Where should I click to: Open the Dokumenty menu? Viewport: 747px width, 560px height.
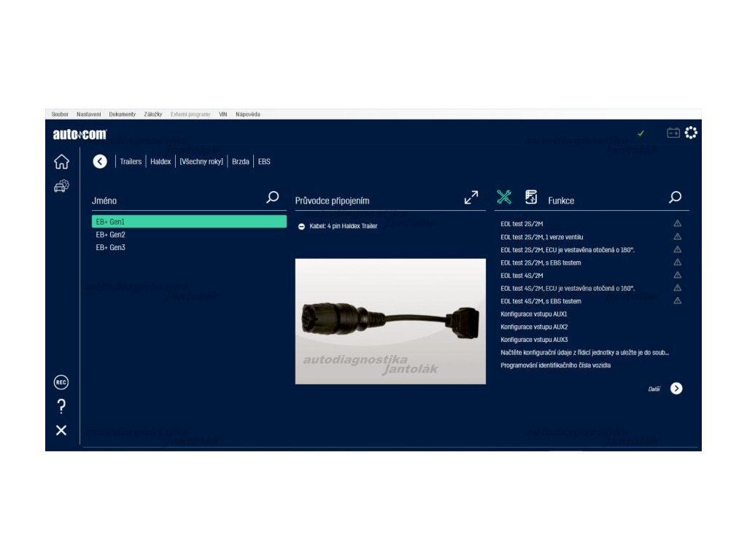[x=123, y=114]
